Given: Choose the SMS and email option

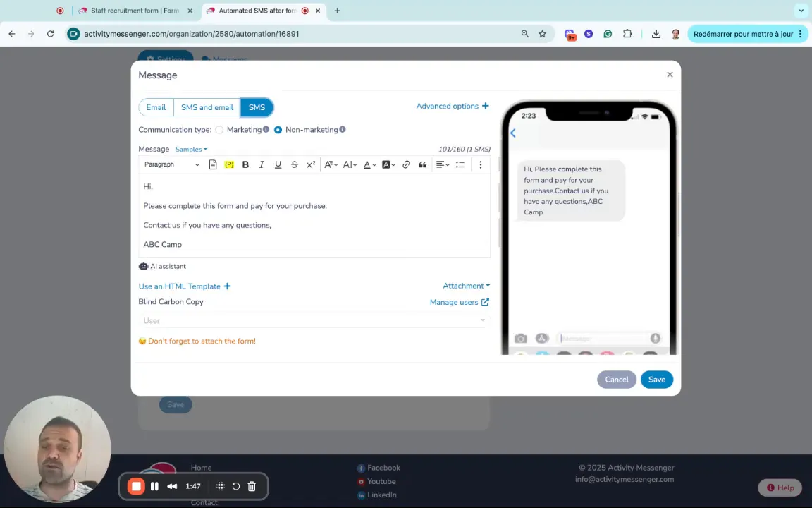Looking at the screenshot, I should click(x=207, y=107).
